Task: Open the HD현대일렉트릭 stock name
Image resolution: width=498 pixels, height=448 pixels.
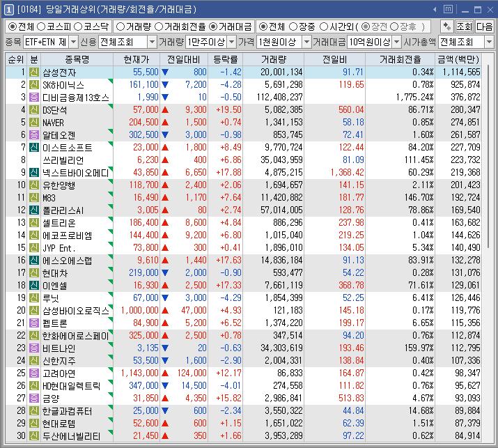Action: 72,386
